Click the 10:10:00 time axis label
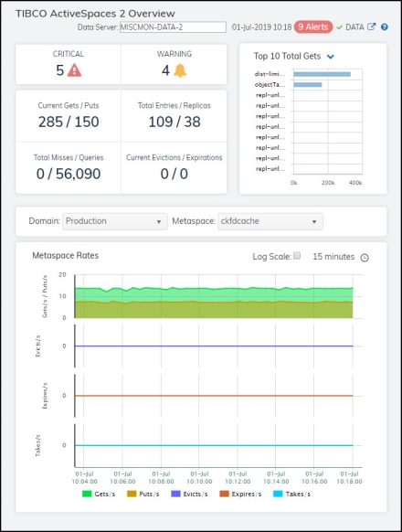This screenshot has height=532, width=402. click(199, 482)
